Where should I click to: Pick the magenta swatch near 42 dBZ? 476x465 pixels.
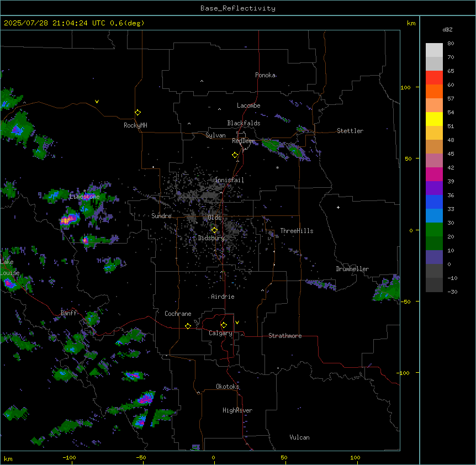[434, 174]
